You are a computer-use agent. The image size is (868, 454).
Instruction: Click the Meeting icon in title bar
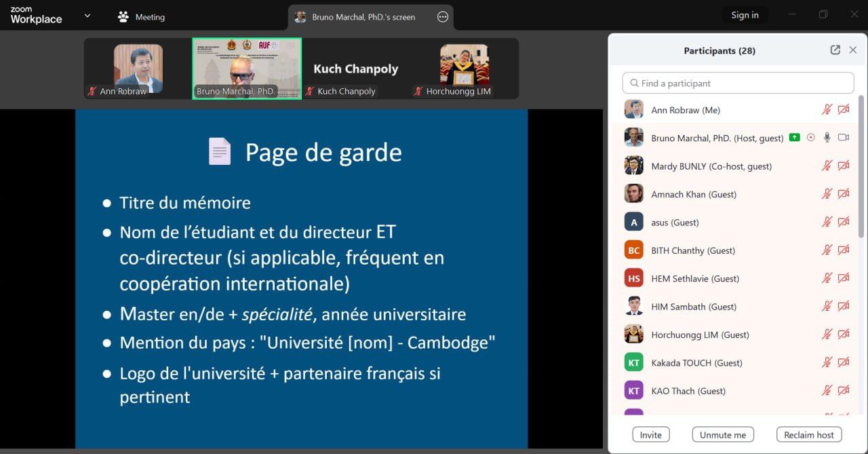[123, 17]
